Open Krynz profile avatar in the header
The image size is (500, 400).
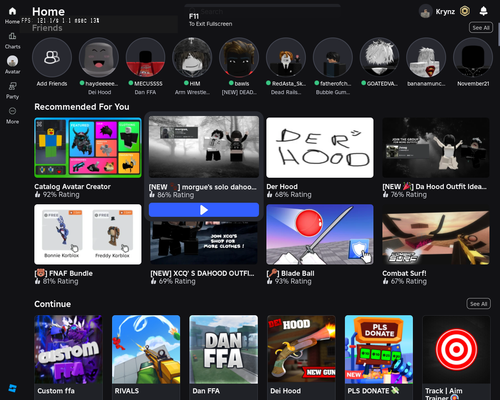tap(425, 12)
